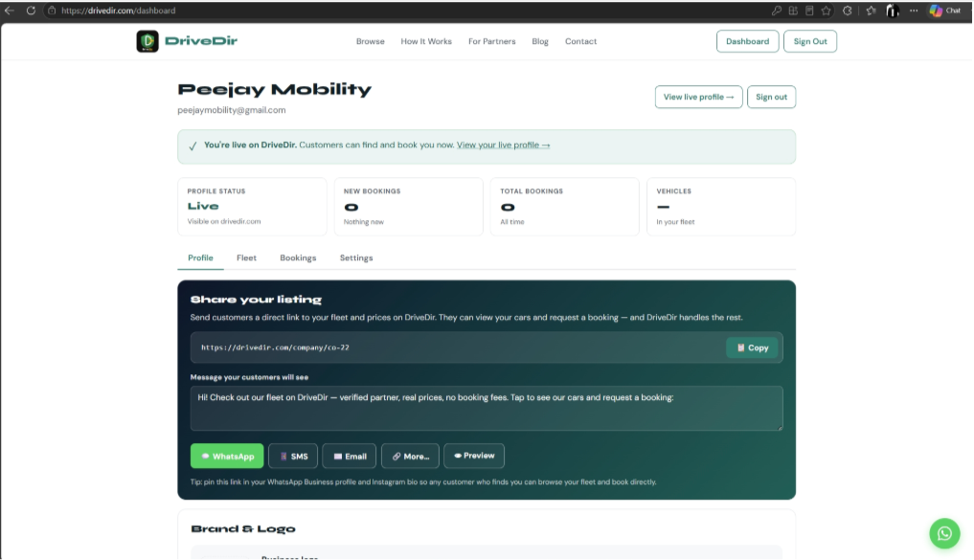
Task: Share the listing by SMS
Action: [293, 457]
